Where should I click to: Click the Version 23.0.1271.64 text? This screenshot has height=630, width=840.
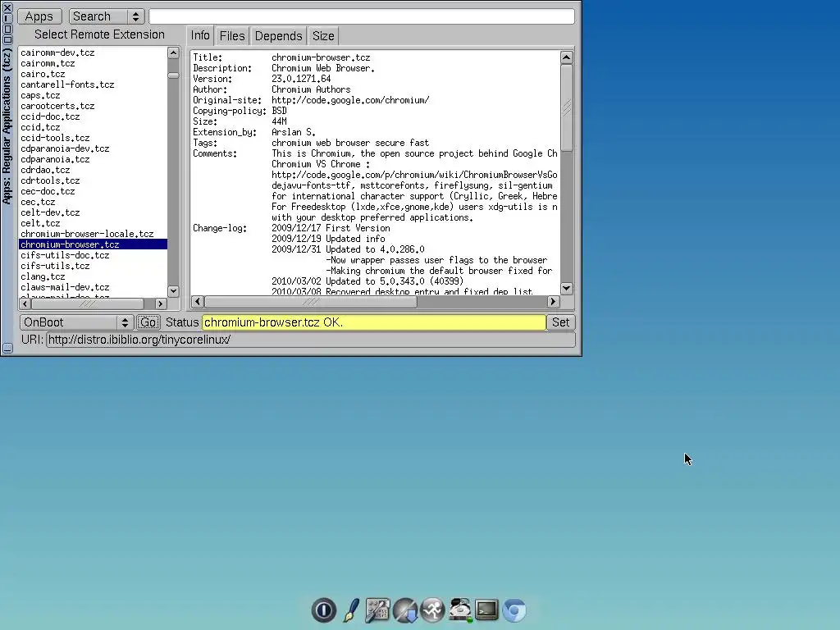point(301,79)
